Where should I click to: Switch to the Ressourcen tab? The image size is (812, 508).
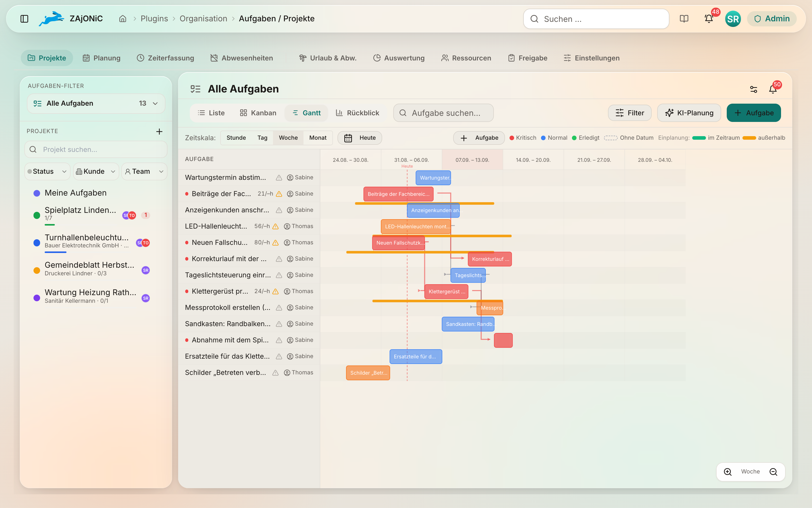(x=466, y=58)
